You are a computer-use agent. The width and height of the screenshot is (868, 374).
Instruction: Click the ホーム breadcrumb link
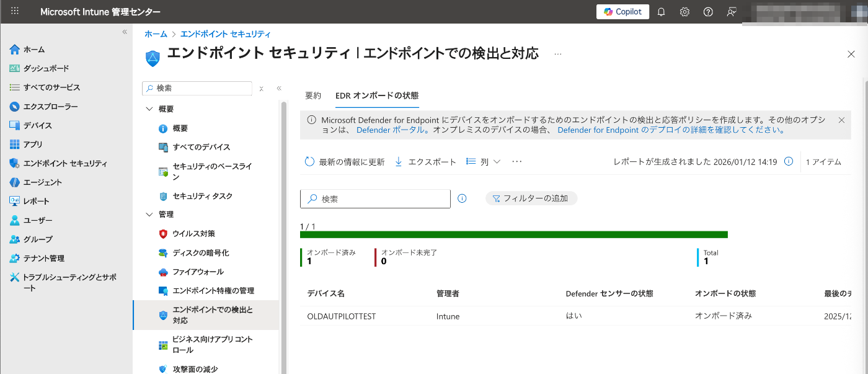pos(156,34)
